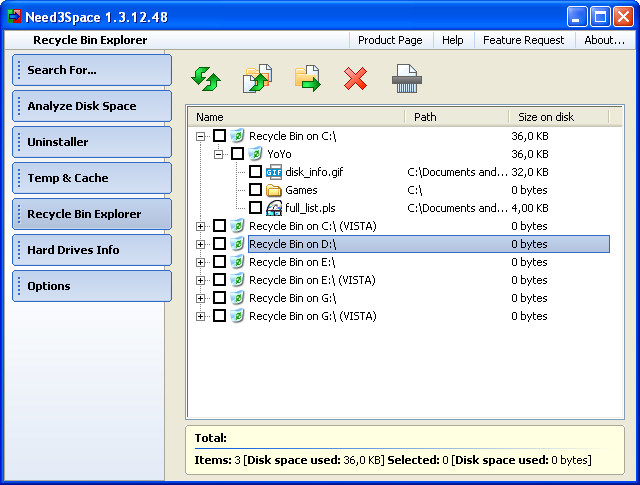Screen dimensions: 640x485
Task: Open Analyze Disk Space
Action: pyautogui.click(x=92, y=106)
